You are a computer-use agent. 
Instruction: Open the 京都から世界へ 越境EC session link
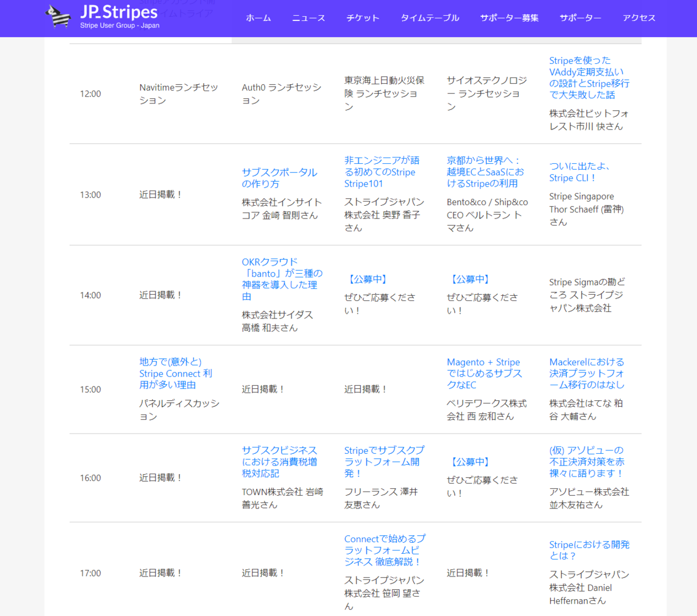click(485, 172)
